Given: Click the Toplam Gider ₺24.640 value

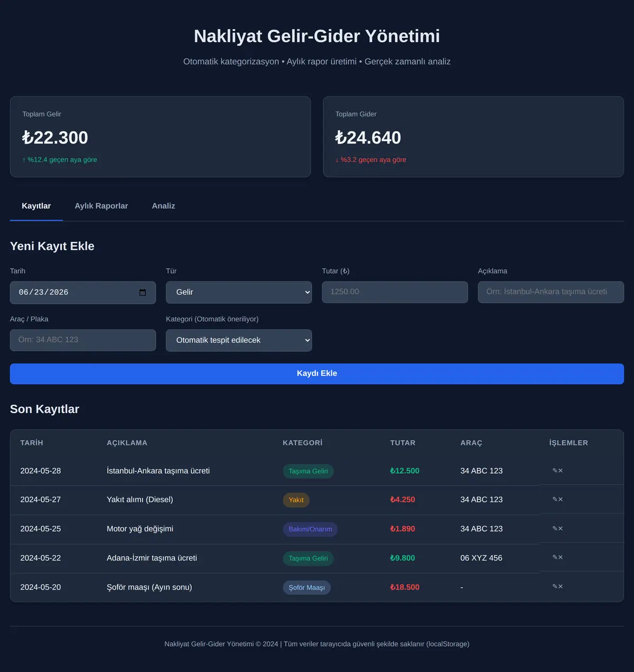Looking at the screenshot, I should (x=368, y=137).
